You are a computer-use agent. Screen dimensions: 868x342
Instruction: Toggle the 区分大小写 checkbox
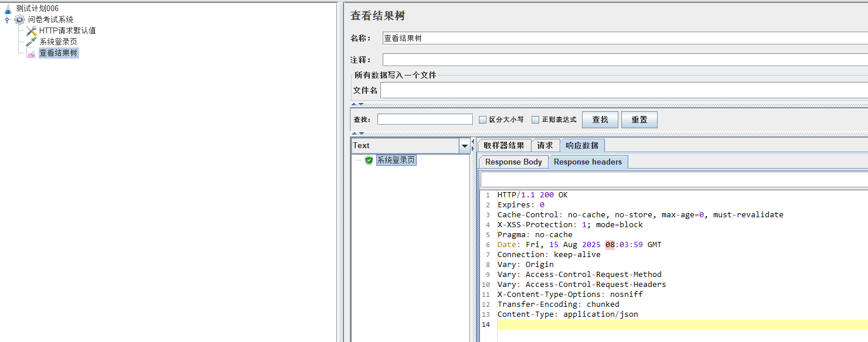483,119
